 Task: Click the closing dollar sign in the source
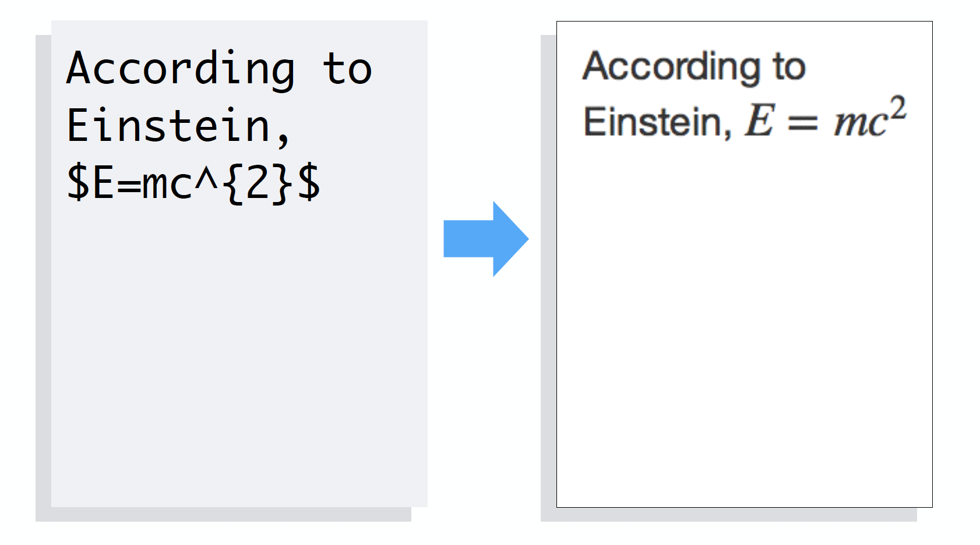[x=309, y=183]
